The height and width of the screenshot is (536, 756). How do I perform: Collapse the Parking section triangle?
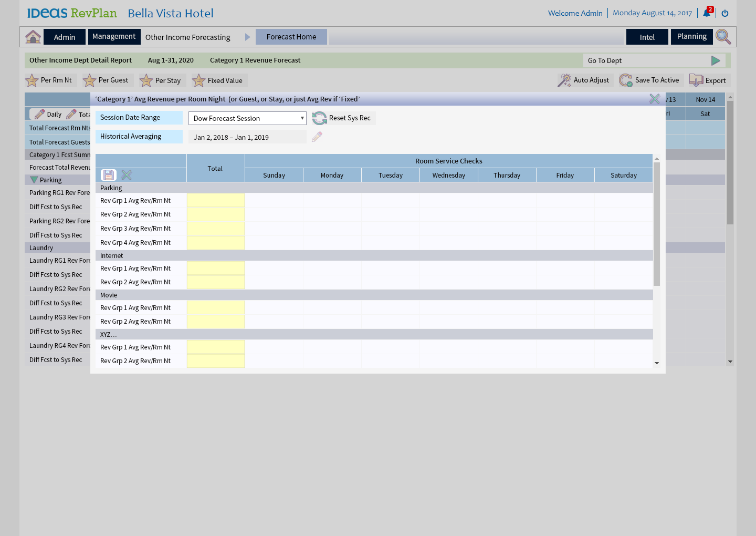click(34, 180)
